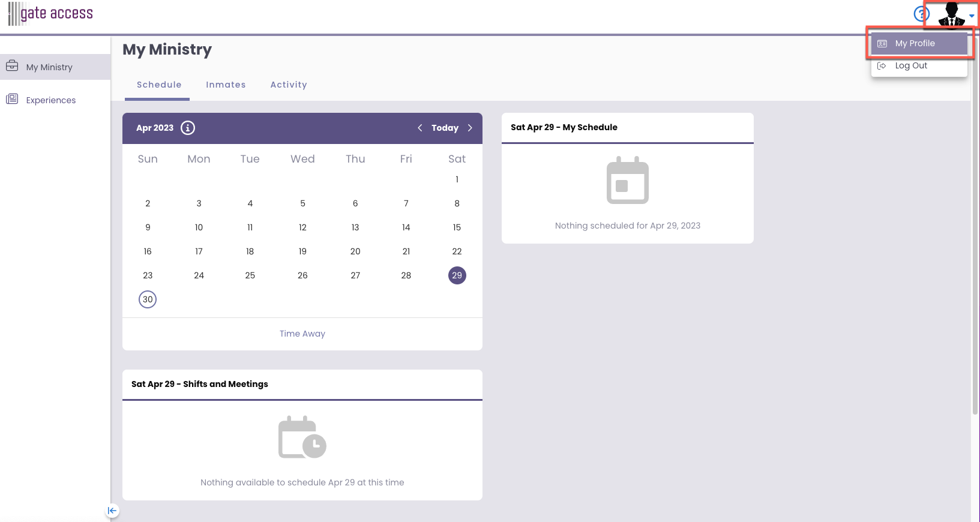This screenshot has height=522, width=980.
Task: Open the help question mark icon
Action: [x=921, y=14]
